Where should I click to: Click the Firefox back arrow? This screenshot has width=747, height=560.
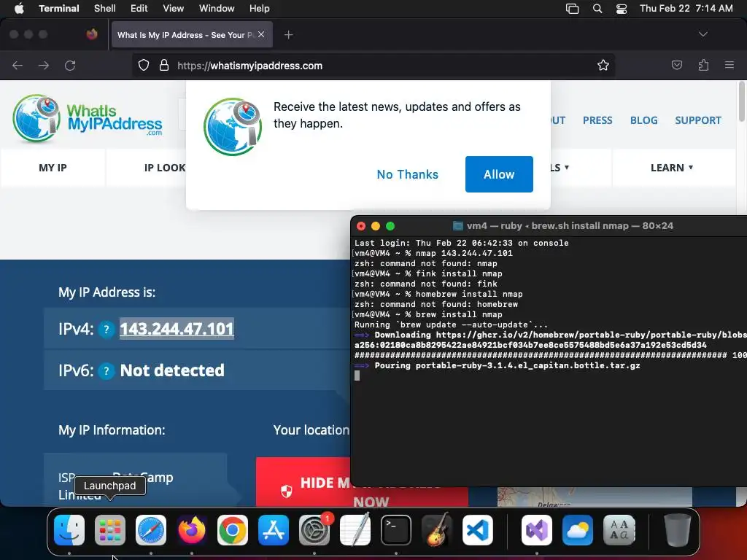pos(18,65)
